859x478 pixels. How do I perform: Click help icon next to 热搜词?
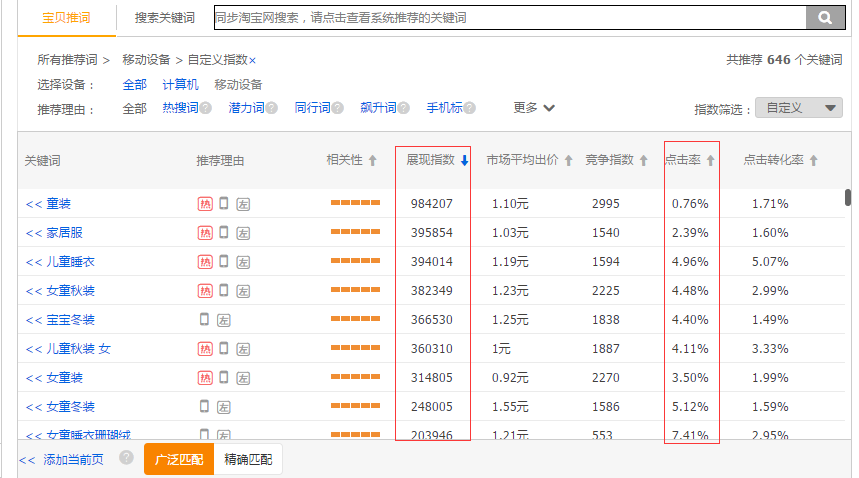205,108
